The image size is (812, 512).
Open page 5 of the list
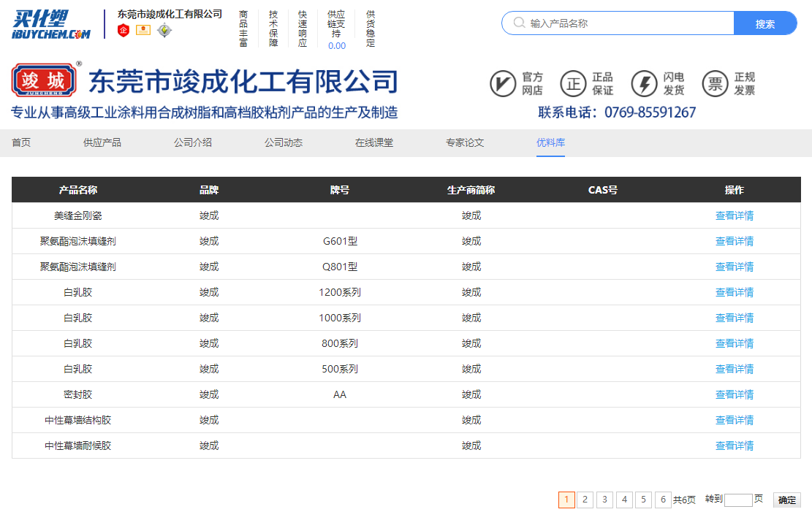pyautogui.click(x=644, y=500)
